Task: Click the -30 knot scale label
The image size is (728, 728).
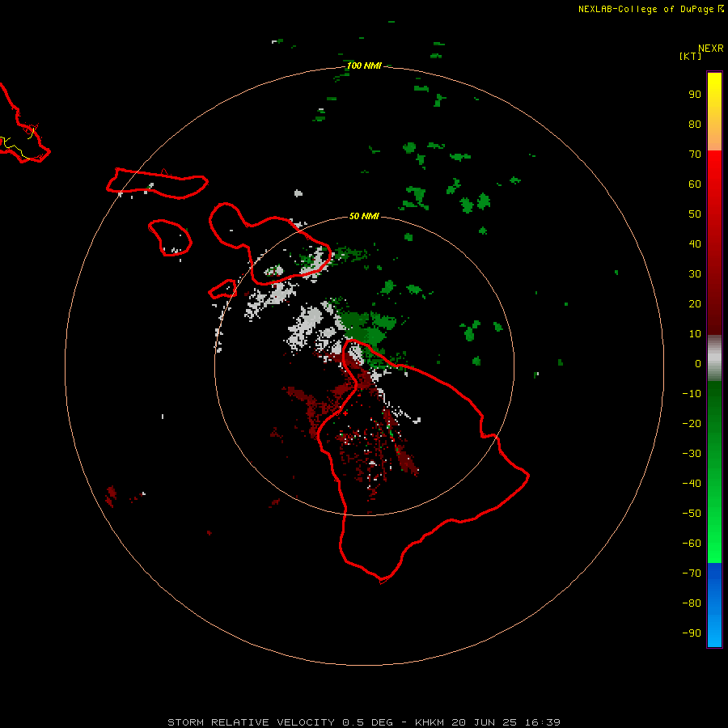Action: pyautogui.click(x=692, y=454)
